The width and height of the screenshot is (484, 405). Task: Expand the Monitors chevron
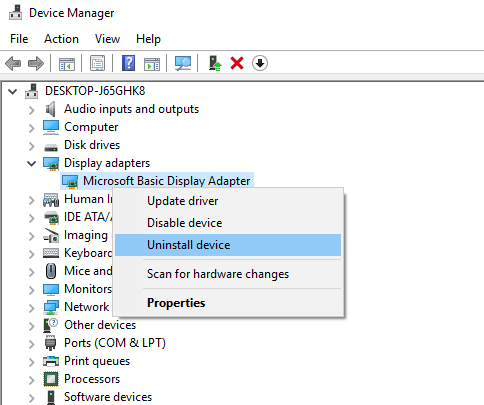[31, 290]
